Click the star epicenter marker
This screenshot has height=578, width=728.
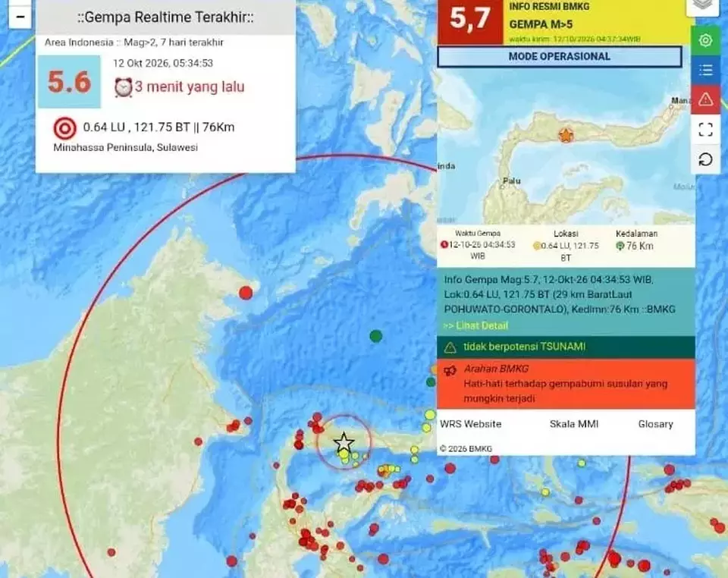coord(344,442)
